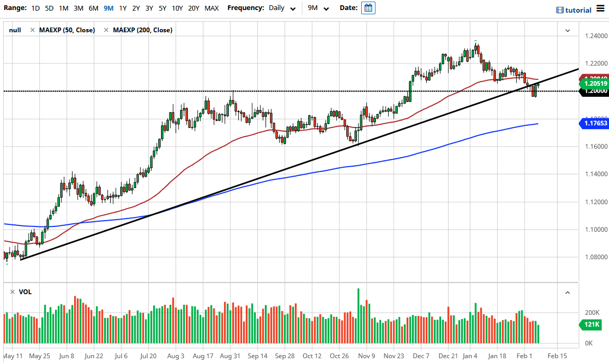Collapse the main price chart panel
Viewport: 609px width, 364px height.
567,30
